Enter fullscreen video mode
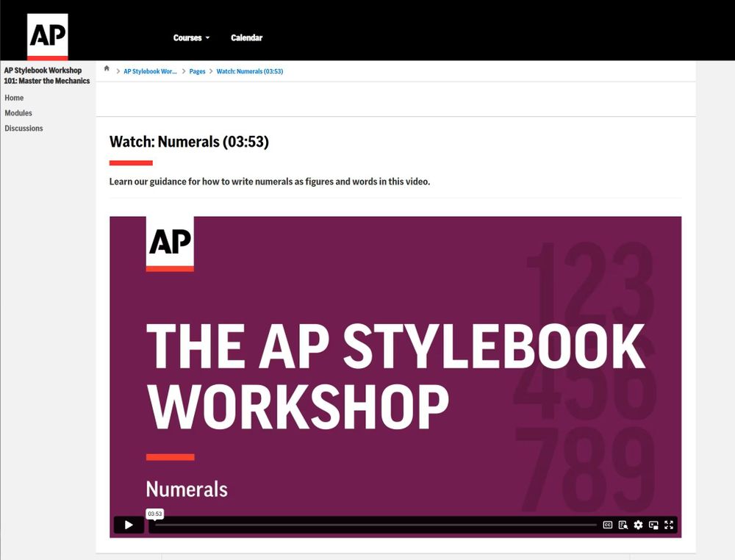 (x=669, y=525)
